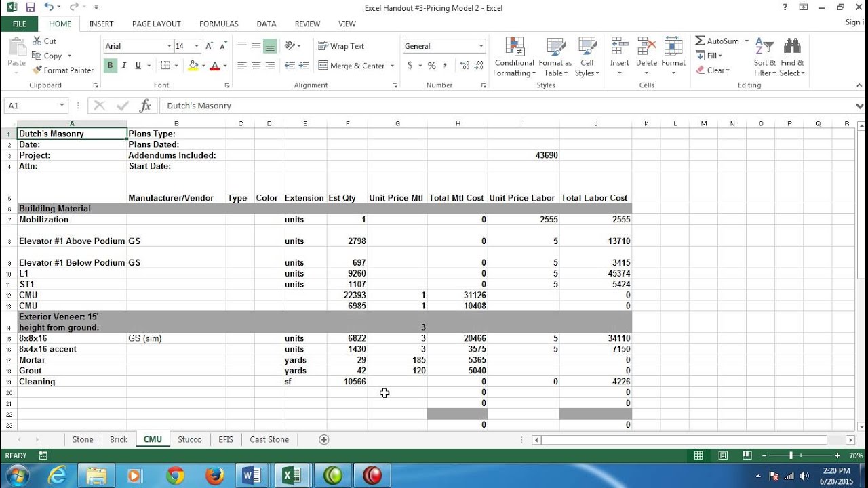The width and height of the screenshot is (868, 488).
Task: Apply the red font color
Action: (215, 66)
